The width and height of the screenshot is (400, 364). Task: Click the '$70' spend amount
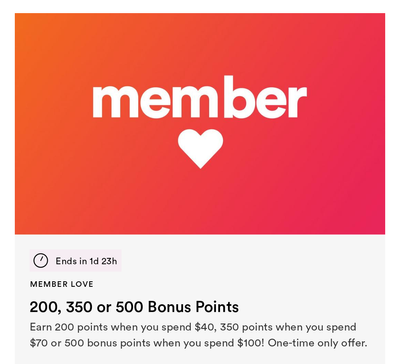[39, 343]
